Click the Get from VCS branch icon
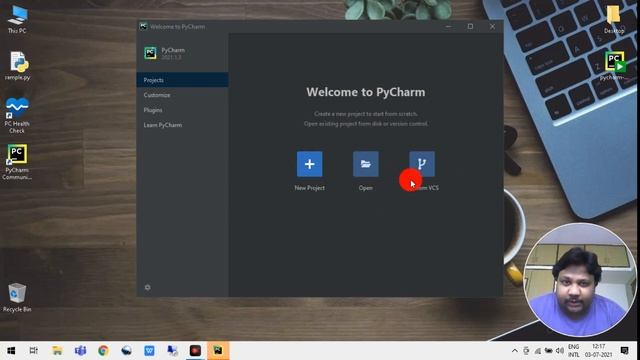640x360 pixels. point(422,164)
